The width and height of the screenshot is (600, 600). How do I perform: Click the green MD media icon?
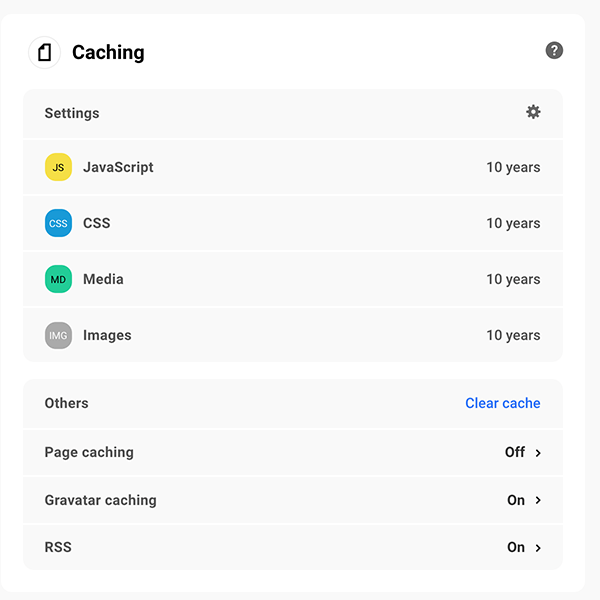pos(58,279)
